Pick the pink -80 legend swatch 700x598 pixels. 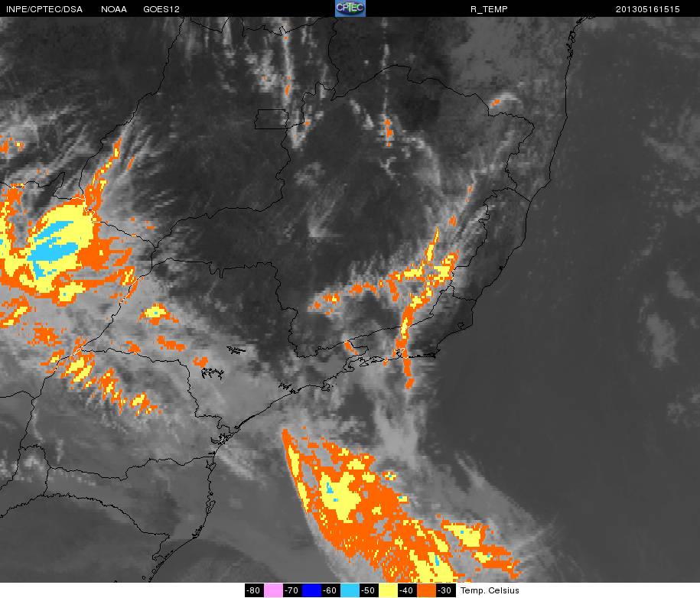pos(273,590)
